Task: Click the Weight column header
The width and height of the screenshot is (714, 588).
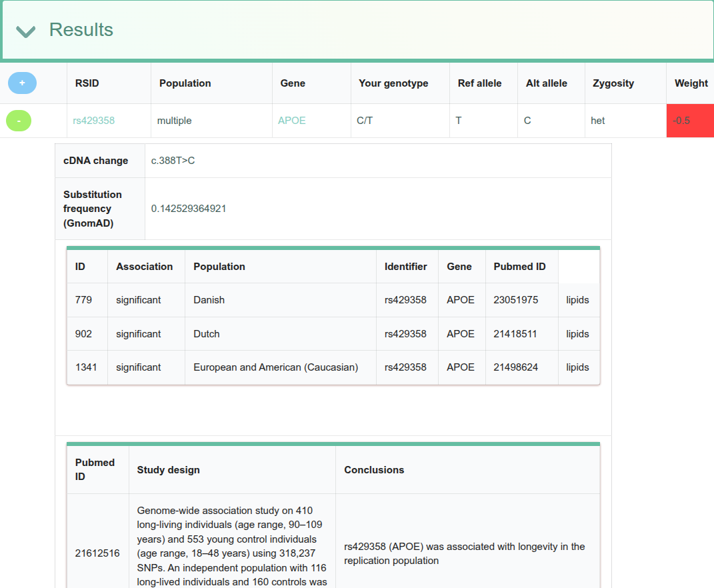Action: click(x=691, y=83)
